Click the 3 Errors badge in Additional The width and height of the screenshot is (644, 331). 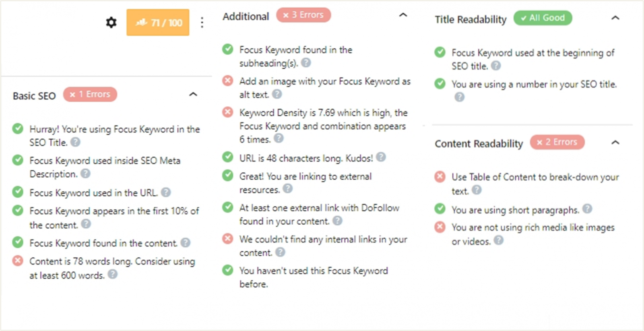pos(303,15)
